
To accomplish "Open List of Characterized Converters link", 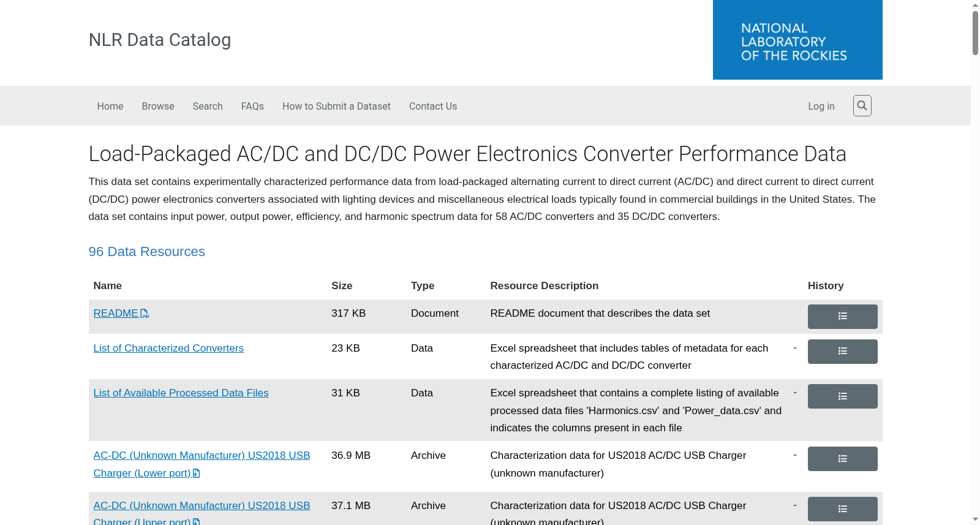I will (x=168, y=348).
